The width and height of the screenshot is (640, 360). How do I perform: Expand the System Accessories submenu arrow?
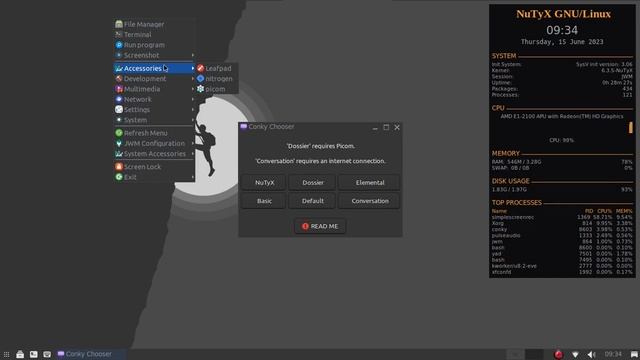pos(193,154)
